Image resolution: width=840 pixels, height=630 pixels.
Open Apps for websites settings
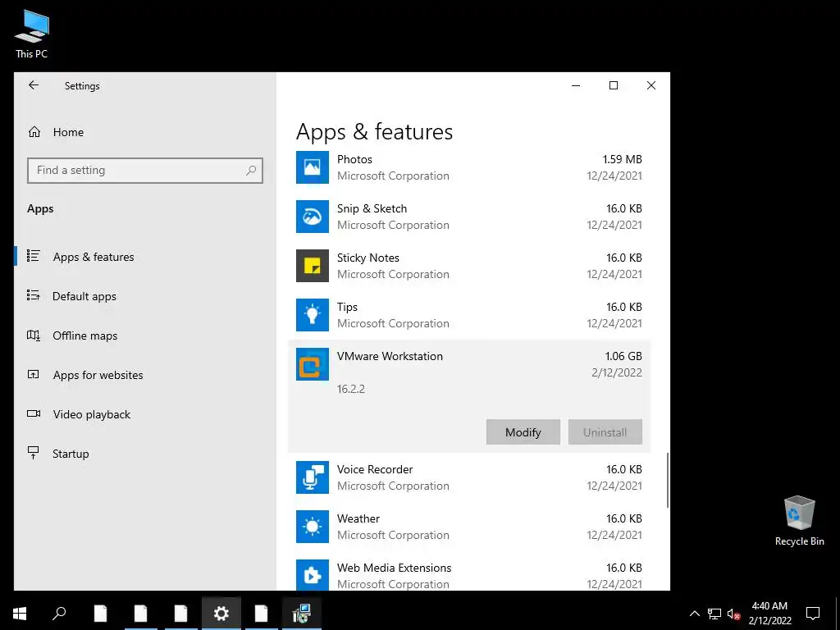tap(145, 374)
